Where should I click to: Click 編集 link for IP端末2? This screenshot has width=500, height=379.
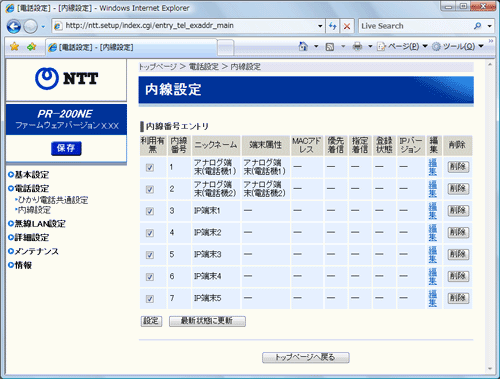click(433, 233)
